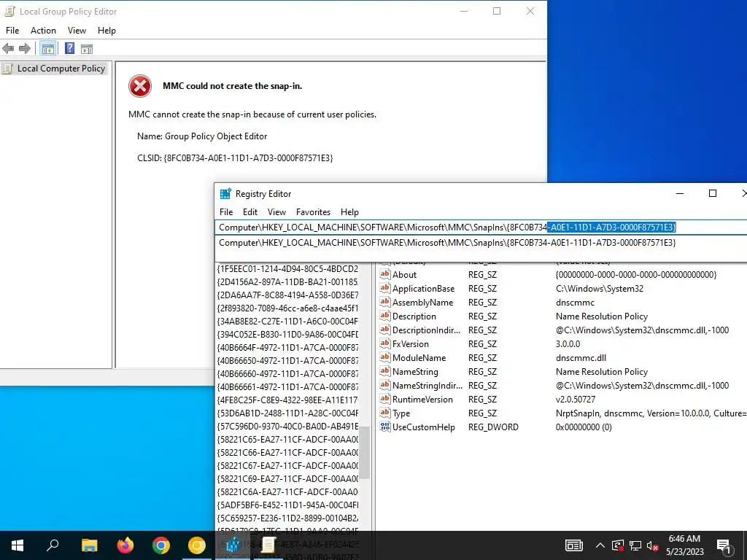Select key {58221C65-EA27-11CF-ADCF in tree
Screen dimensions: 747x560
(287, 439)
